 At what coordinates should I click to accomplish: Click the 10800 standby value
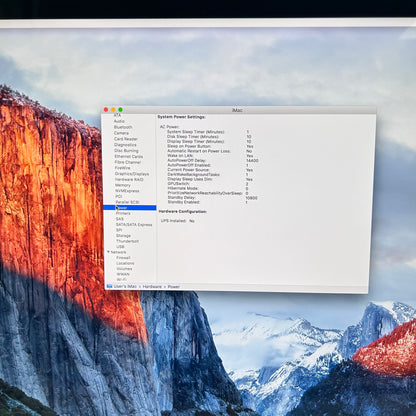click(x=251, y=198)
